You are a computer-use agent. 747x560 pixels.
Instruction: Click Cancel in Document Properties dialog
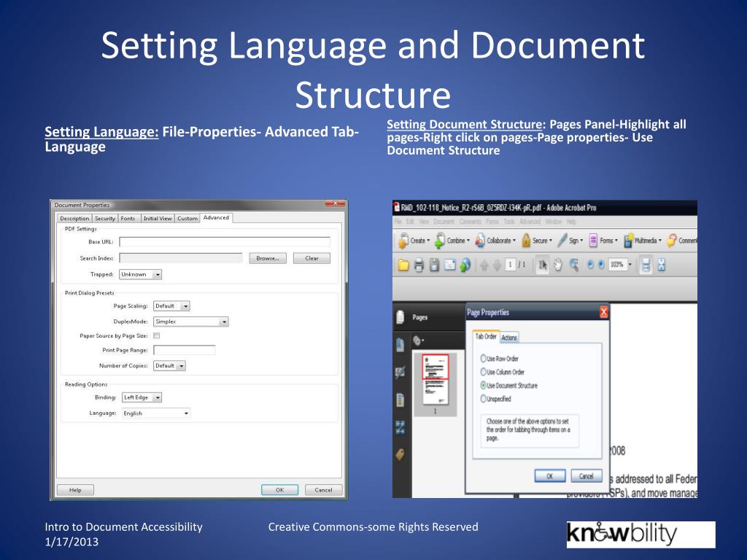pos(323,489)
